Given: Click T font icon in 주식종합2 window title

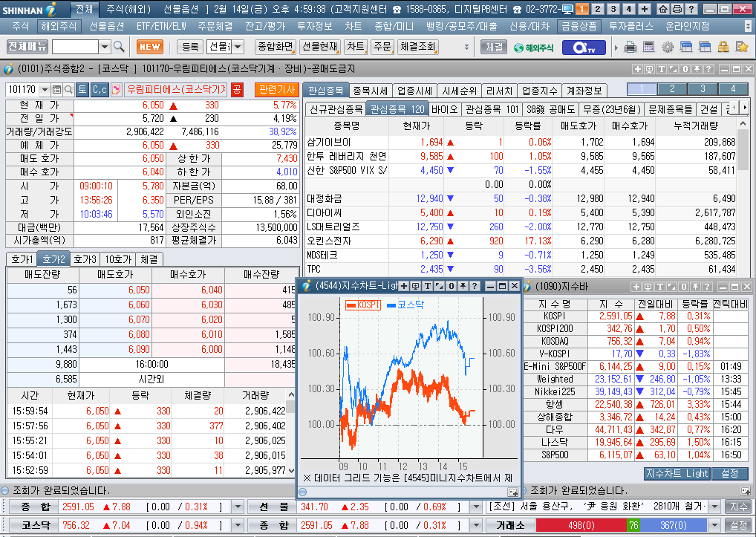Looking at the screenshot, I should (661, 69).
